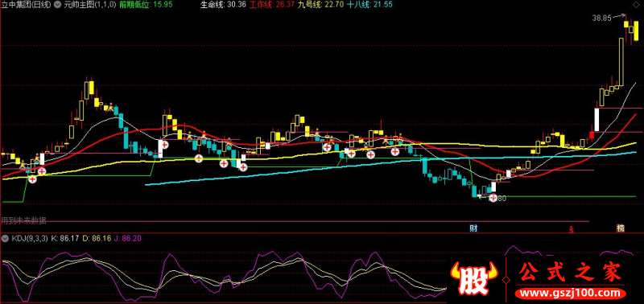Open the 立中集团(日线) stock period label
The height and width of the screenshot is (304, 644).
coord(27,5)
